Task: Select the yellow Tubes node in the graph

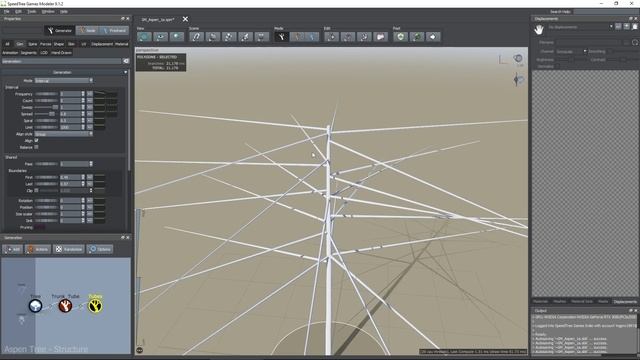Action: tap(95, 305)
